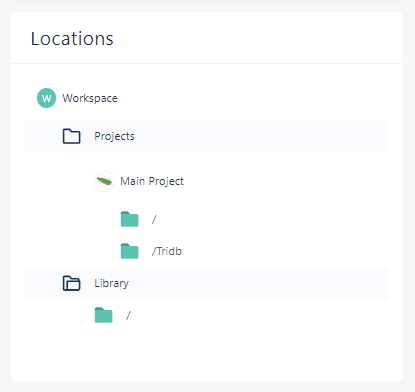This screenshot has height=392, width=415.
Task: Open the root path under Library
Action: tap(128, 315)
